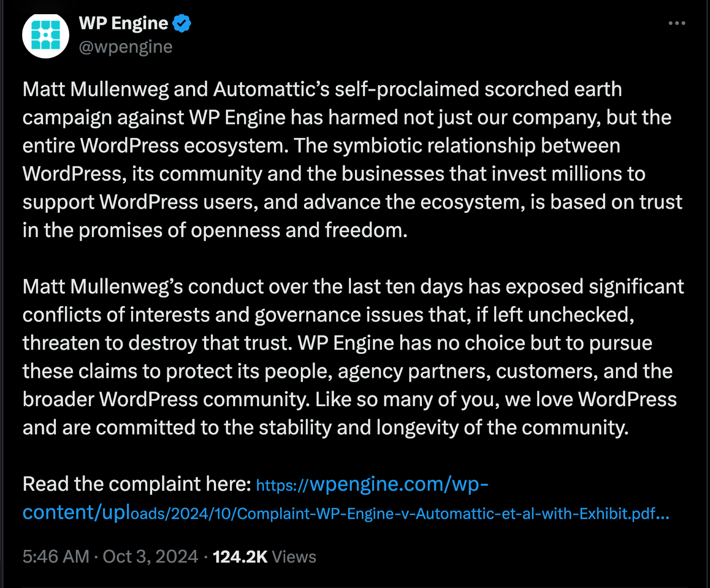Open the WP Engine display name profile

pyautogui.click(x=123, y=23)
